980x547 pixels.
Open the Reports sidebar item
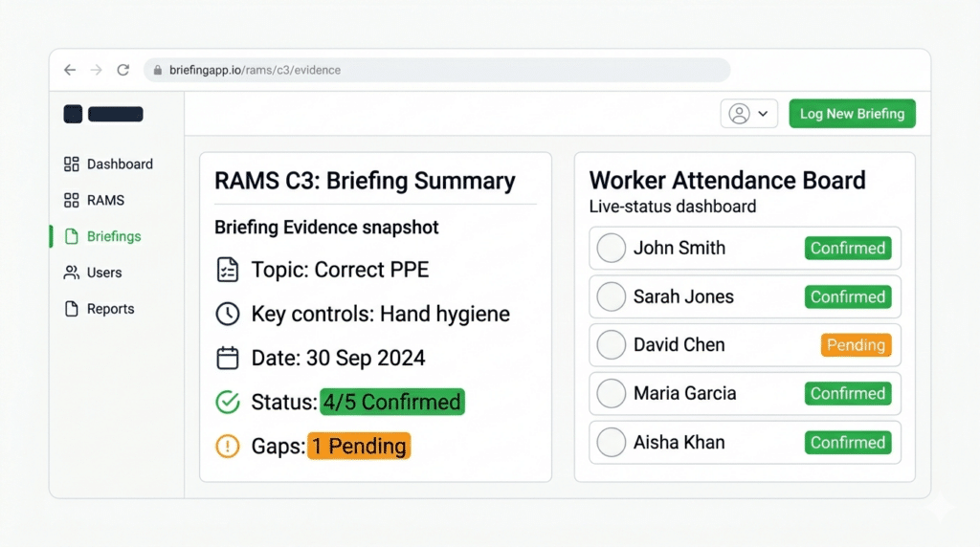pyautogui.click(x=99, y=309)
